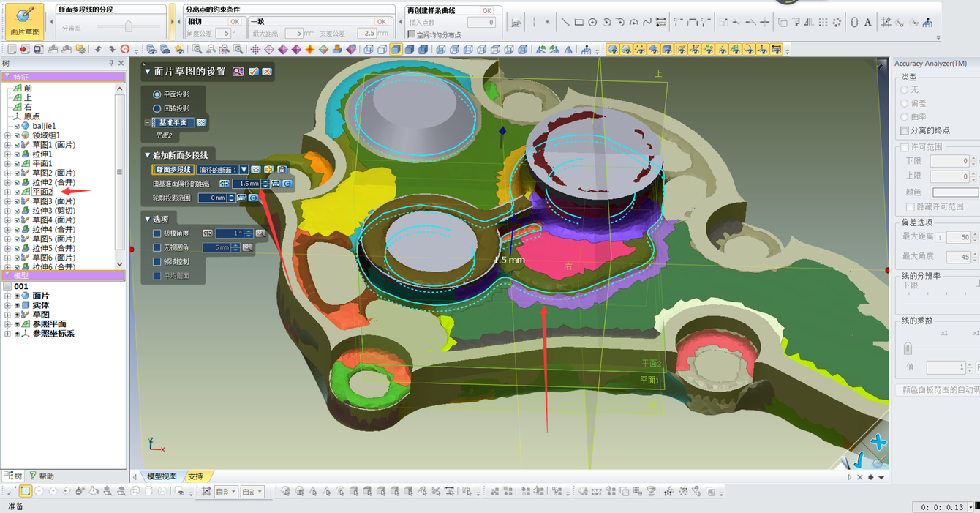980x513 pixels.
Task: Toggle visibility checkbox of 平面2
Action: 17,192
